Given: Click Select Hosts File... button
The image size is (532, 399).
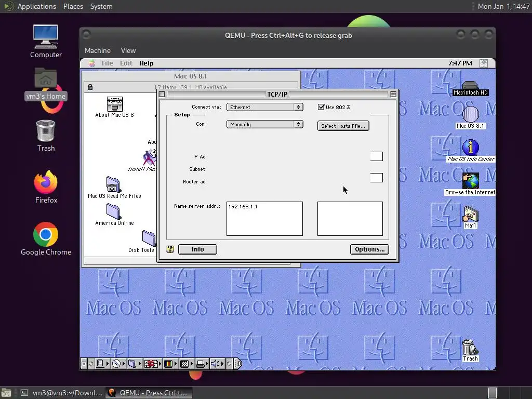Looking at the screenshot, I should click(x=343, y=126).
